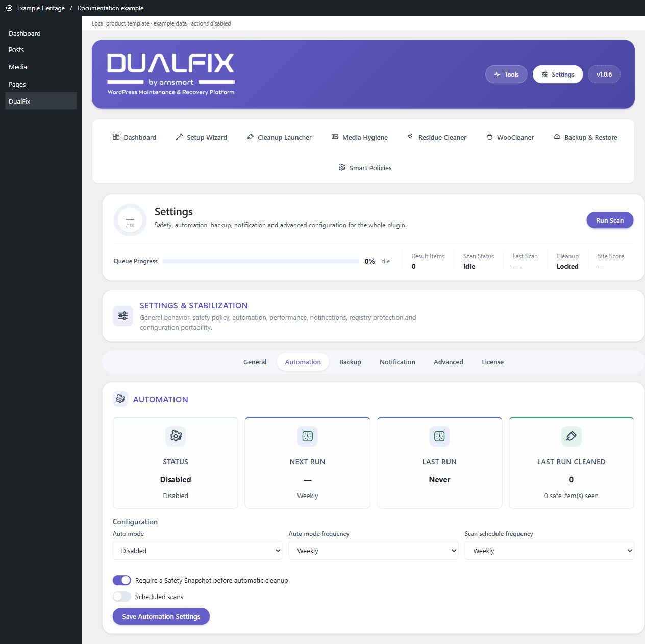Click the Setup Wizard wand icon

coord(179,137)
